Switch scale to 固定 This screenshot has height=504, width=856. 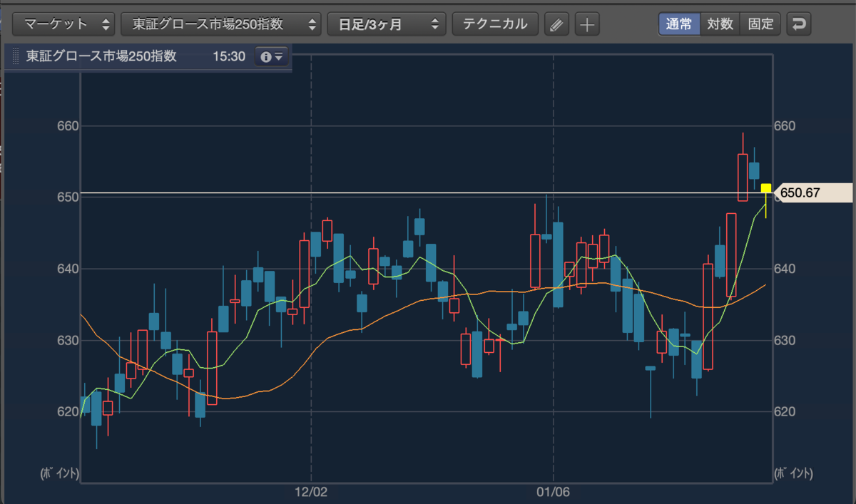[x=760, y=24]
